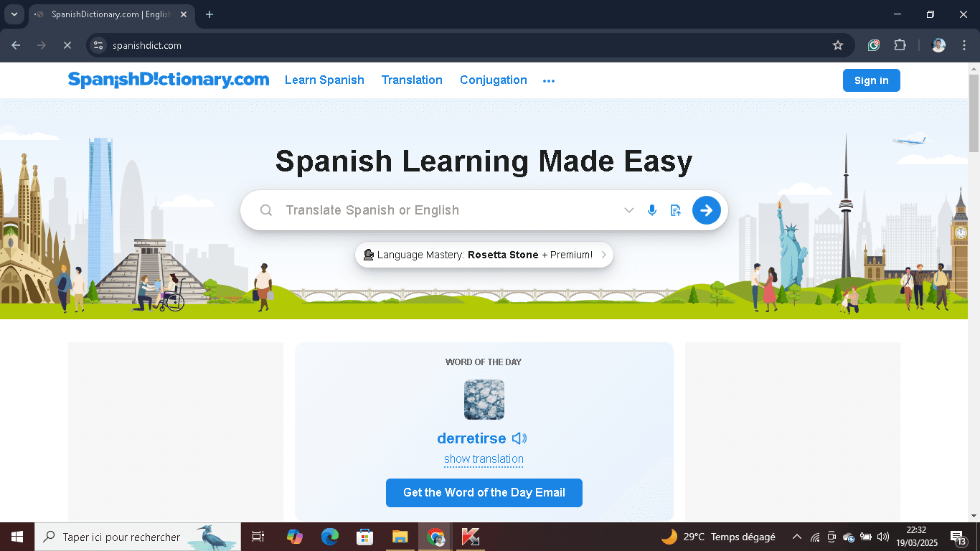Submit the search with the blue arrow icon
The width and height of the screenshot is (980, 551).
706,210
